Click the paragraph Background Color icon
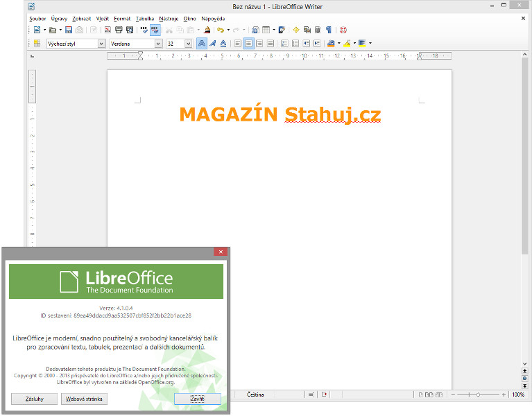 tap(362, 44)
